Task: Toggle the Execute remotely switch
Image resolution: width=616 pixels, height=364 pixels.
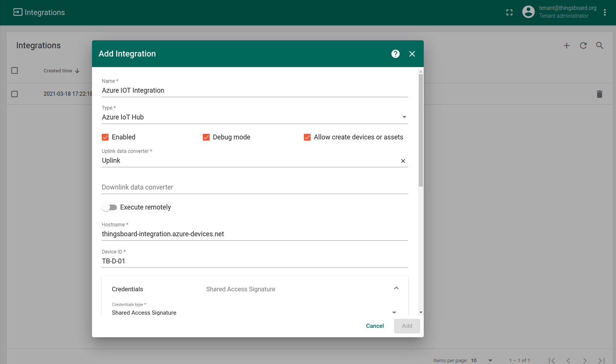Action: (x=109, y=208)
